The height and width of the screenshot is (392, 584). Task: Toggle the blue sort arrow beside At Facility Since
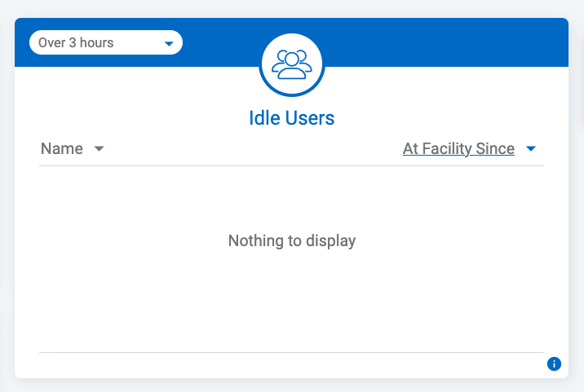click(531, 149)
